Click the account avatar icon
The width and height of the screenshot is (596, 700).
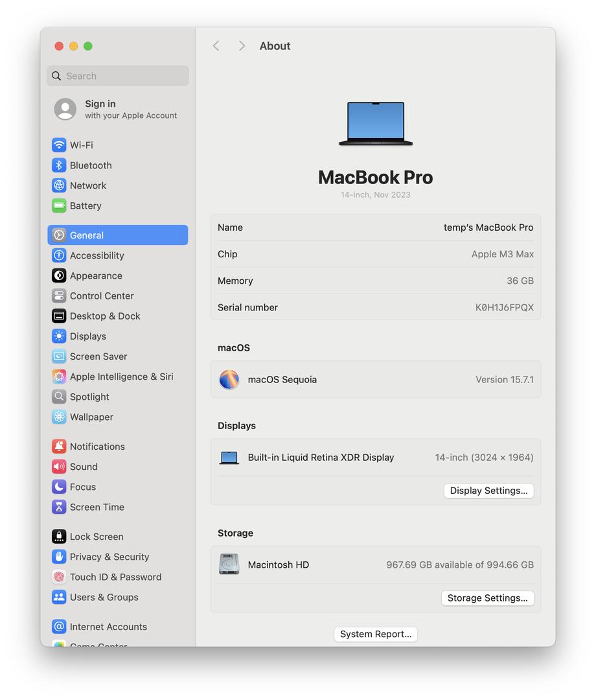tap(65, 109)
